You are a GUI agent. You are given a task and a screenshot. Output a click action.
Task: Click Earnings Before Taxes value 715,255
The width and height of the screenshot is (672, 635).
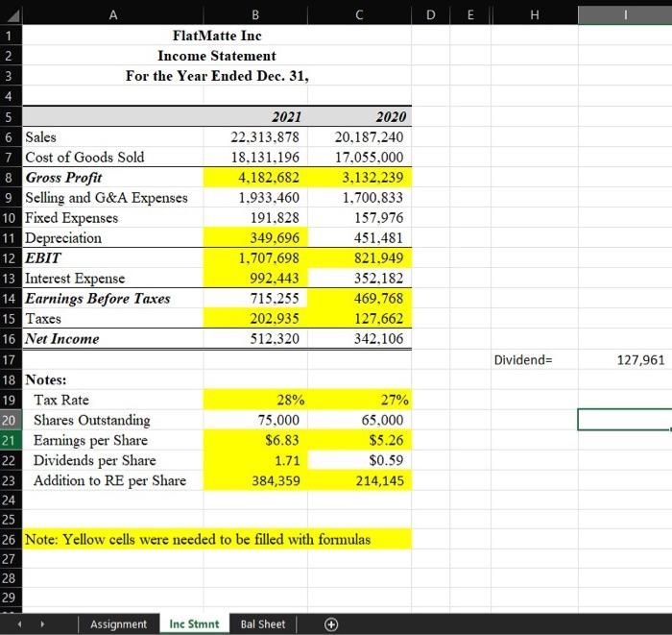click(255, 299)
